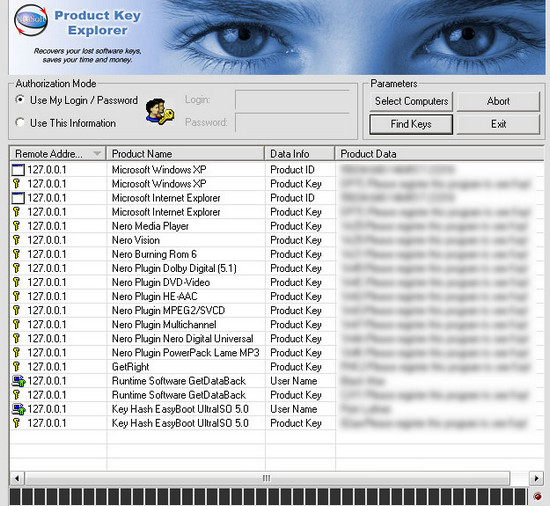Click the segmented progress bar

point(268,497)
